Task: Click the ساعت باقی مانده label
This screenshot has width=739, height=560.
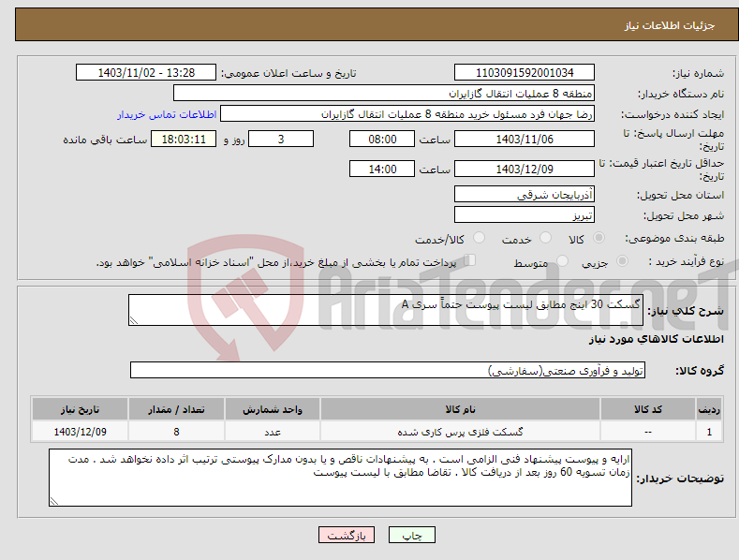Action: click(105, 140)
